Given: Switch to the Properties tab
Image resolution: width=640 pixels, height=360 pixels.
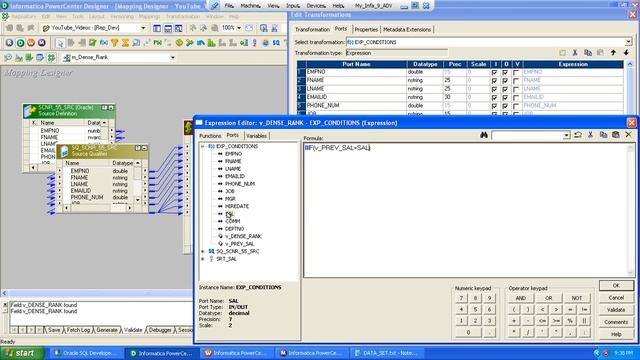Looking at the screenshot, I should pos(366,29).
